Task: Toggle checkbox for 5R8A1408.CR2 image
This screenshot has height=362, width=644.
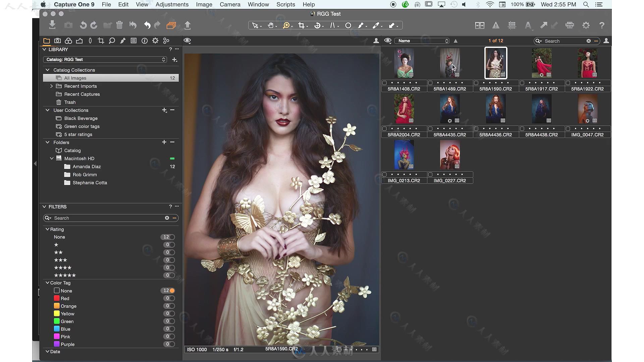Action: click(x=384, y=83)
